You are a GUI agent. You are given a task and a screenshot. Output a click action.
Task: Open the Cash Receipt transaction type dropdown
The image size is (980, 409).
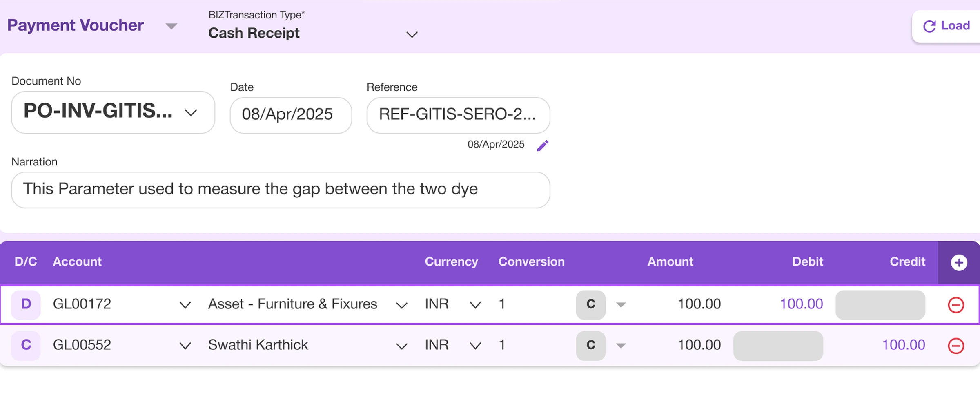click(412, 34)
